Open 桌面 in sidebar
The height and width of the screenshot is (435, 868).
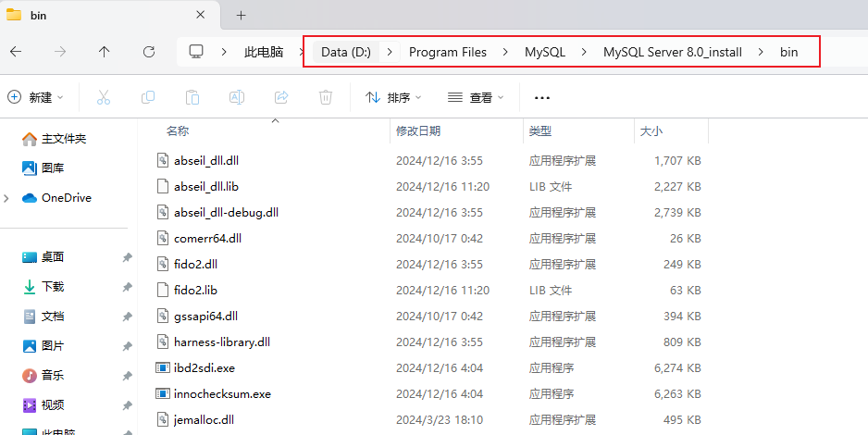(43, 256)
